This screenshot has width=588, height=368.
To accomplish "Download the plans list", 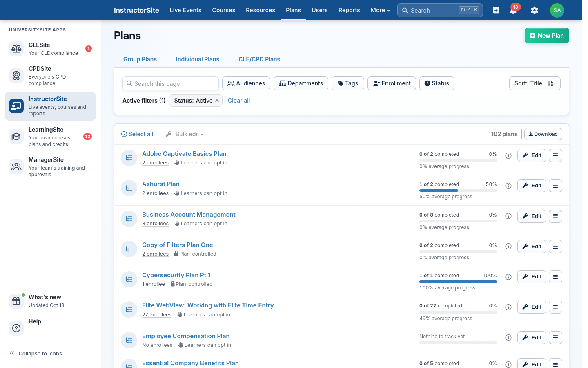I will (543, 134).
